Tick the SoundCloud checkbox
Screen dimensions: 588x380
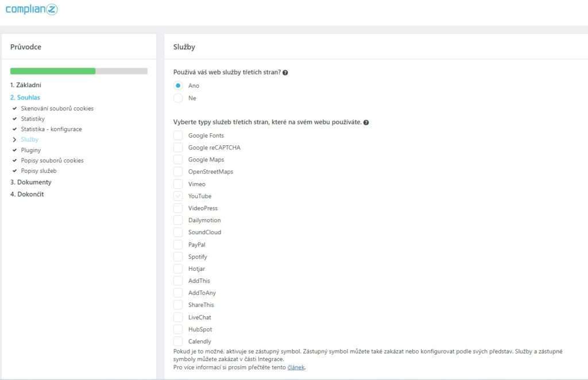pos(178,232)
